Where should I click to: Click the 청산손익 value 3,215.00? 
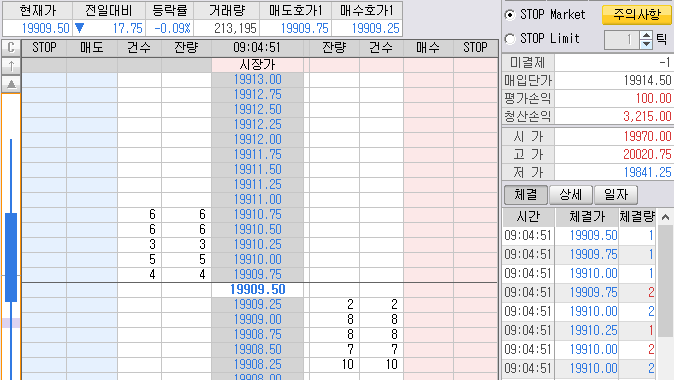[x=647, y=116]
